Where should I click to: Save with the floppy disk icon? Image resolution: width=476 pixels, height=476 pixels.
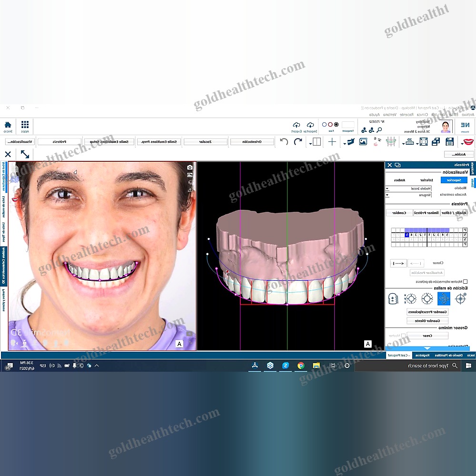coord(450,142)
